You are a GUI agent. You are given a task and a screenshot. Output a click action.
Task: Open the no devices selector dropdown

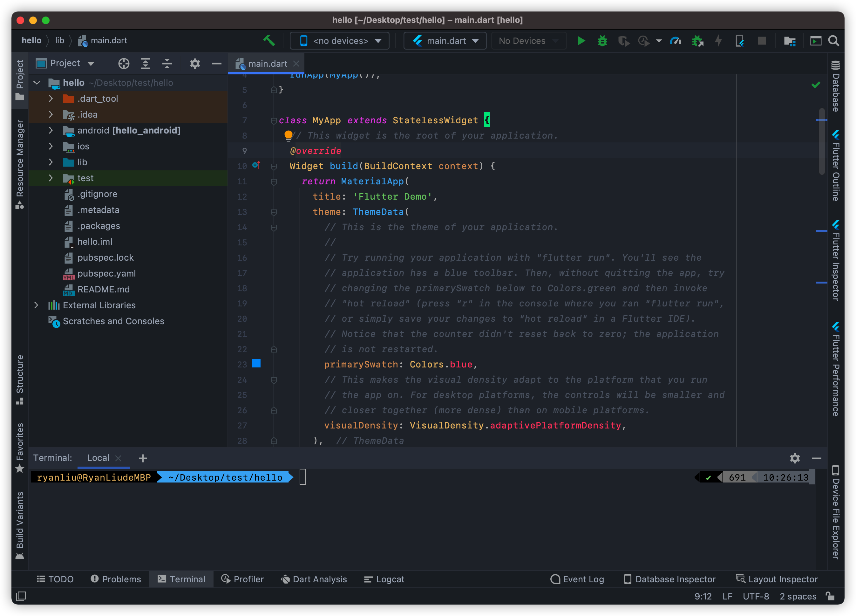(x=340, y=41)
